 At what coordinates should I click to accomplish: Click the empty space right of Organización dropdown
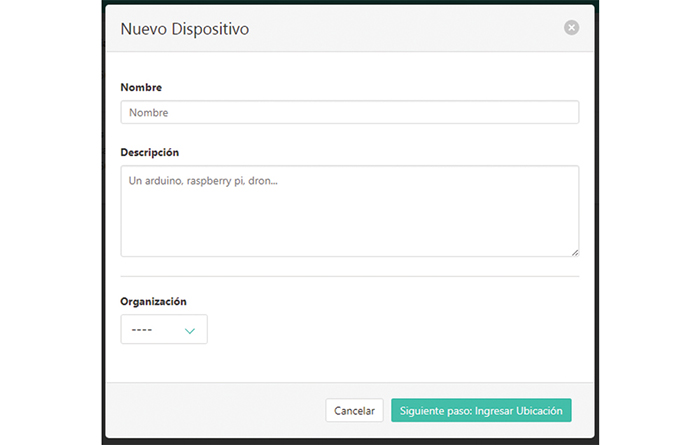pos(400,330)
